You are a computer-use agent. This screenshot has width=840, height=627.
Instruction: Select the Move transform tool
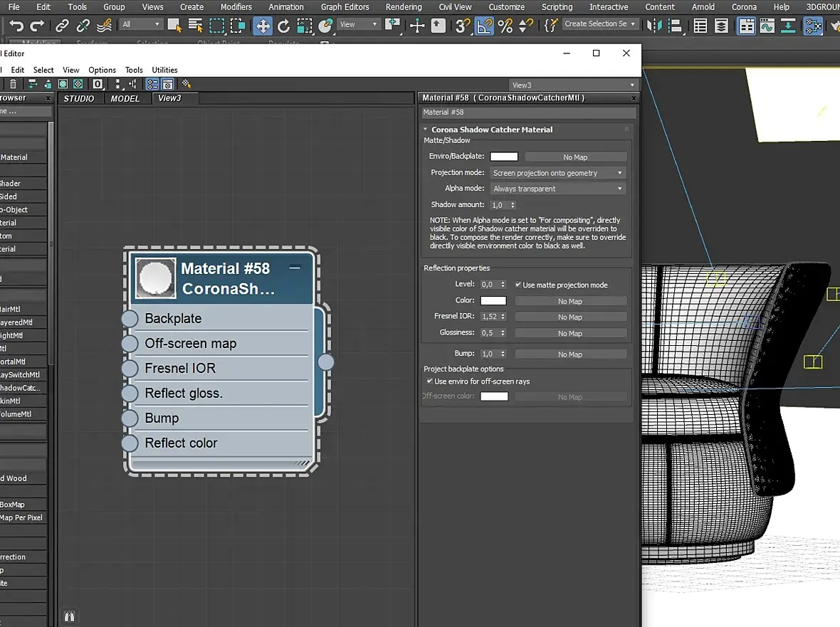263,26
